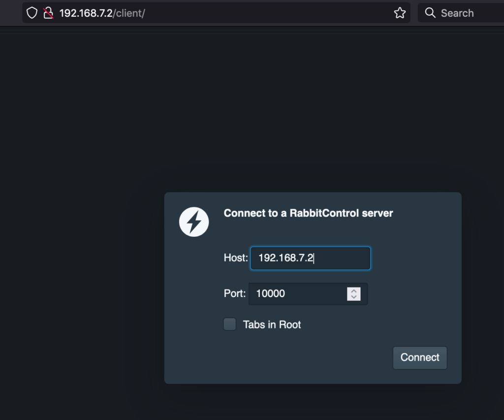
Task: Click the address bar URL 192.168.7.2/client/
Action: coord(102,13)
